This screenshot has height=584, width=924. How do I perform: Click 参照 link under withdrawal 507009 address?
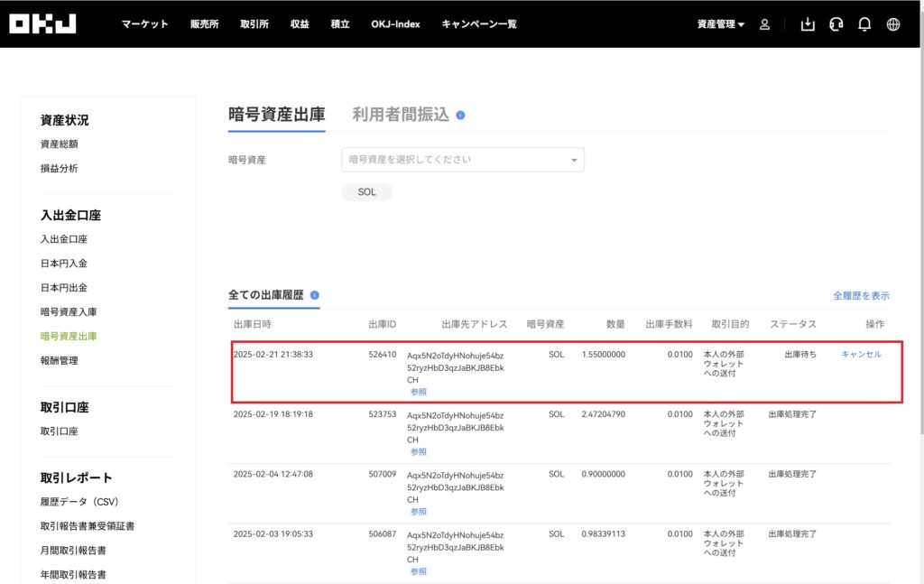[x=419, y=512]
